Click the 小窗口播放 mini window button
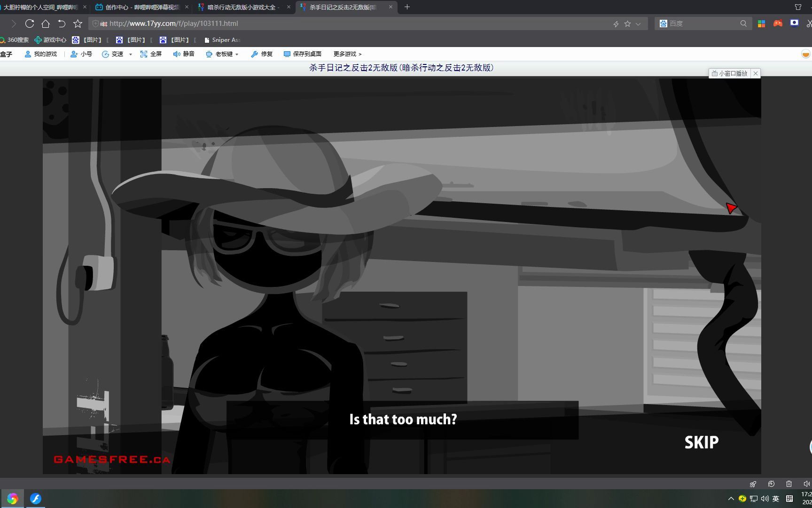The image size is (812, 508). (729, 73)
